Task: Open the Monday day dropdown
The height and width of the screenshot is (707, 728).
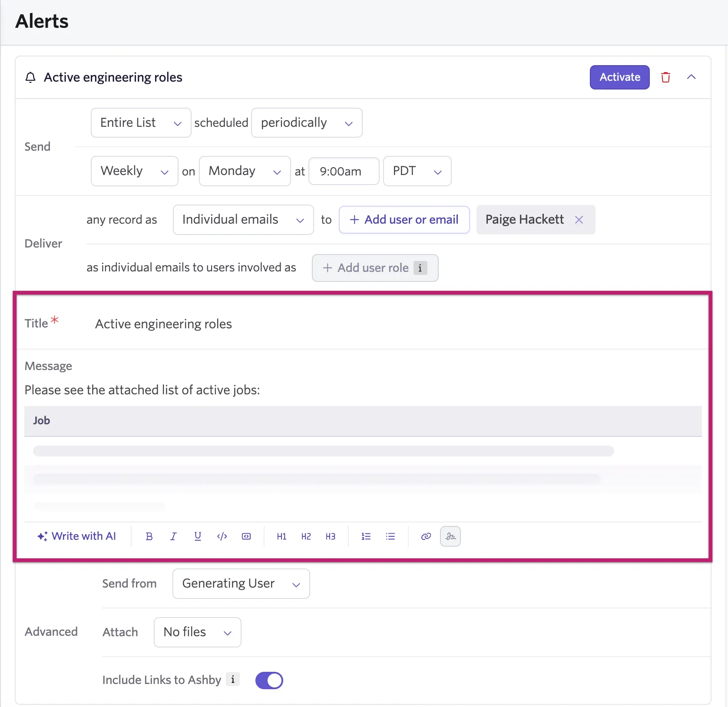Action: (245, 171)
